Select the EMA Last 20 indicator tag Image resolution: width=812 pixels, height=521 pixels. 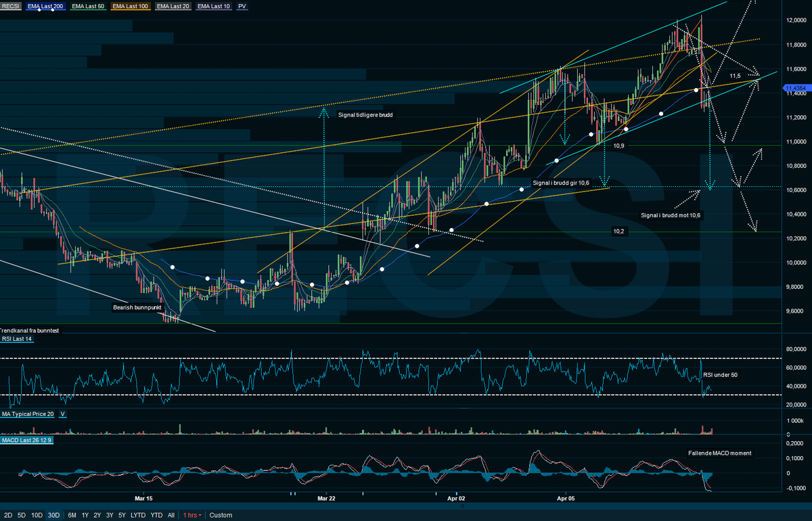click(174, 6)
